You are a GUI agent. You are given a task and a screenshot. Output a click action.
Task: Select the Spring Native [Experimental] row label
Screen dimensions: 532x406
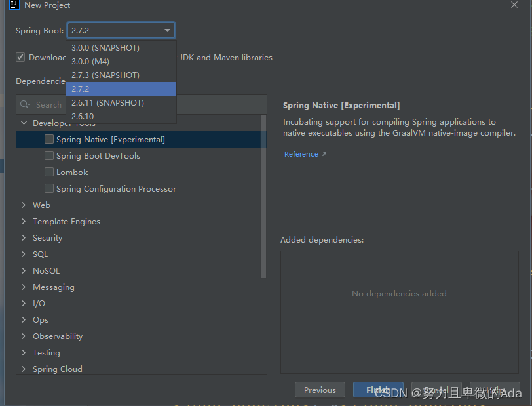coord(111,140)
